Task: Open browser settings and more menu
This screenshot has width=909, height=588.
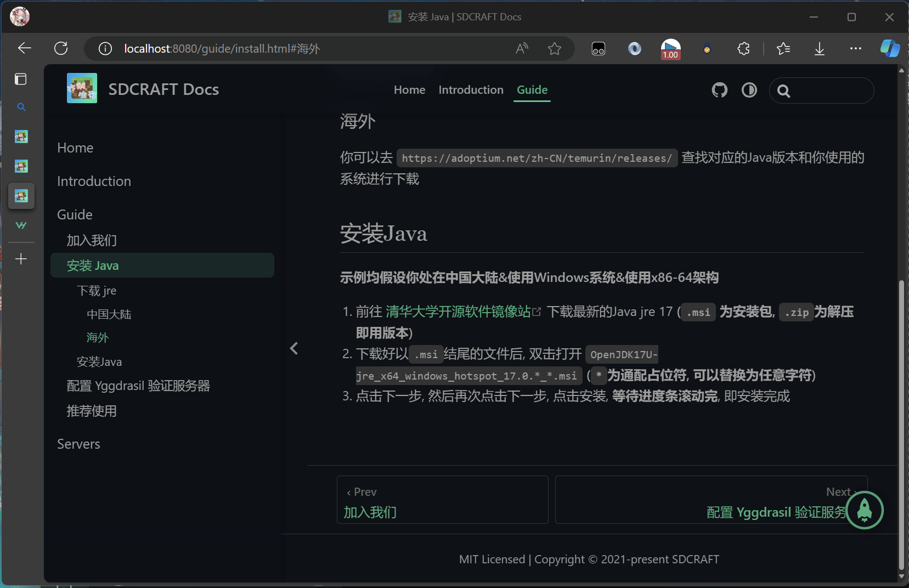Action: pyautogui.click(x=855, y=49)
